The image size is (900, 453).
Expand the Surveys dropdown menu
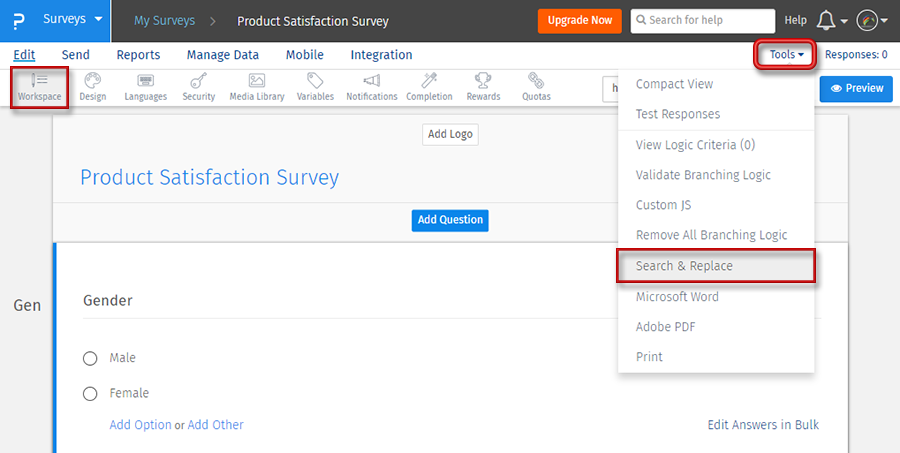click(72, 20)
